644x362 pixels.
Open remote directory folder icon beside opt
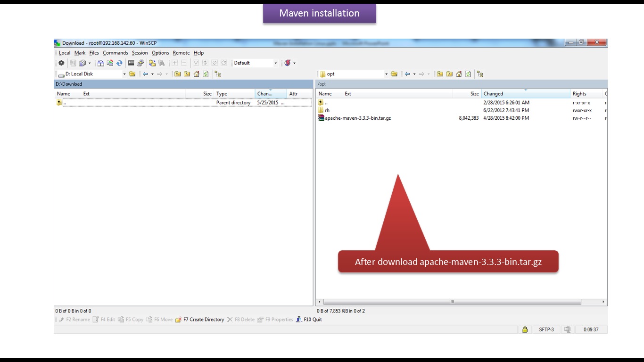(x=394, y=74)
